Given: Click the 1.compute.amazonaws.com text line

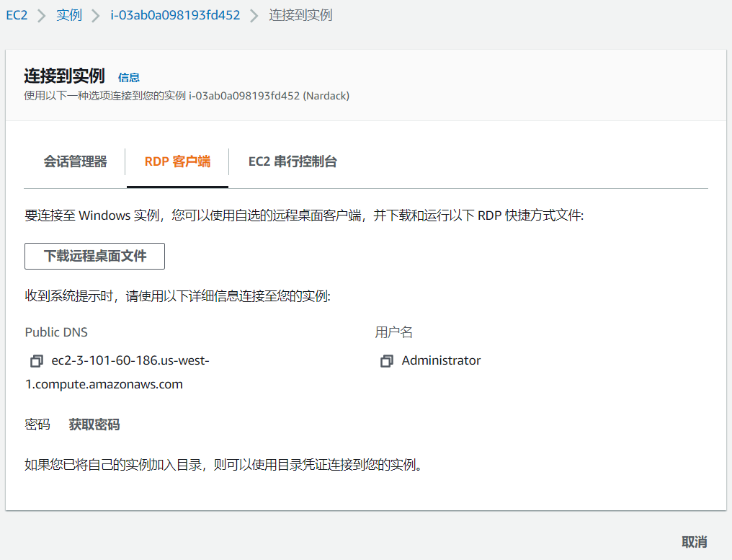Looking at the screenshot, I should coord(104,384).
